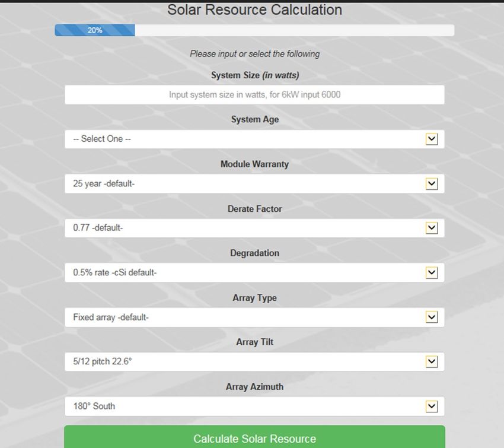Viewport: 504px width, 448px height.
Task: Open the Array Tilt dropdown
Action: (254, 362)
